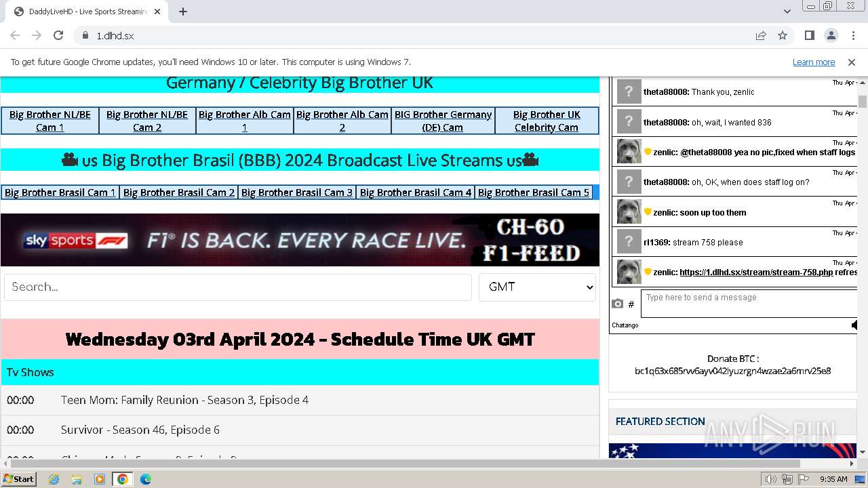View site security lock information
The image size is (868, 488).
85,35
